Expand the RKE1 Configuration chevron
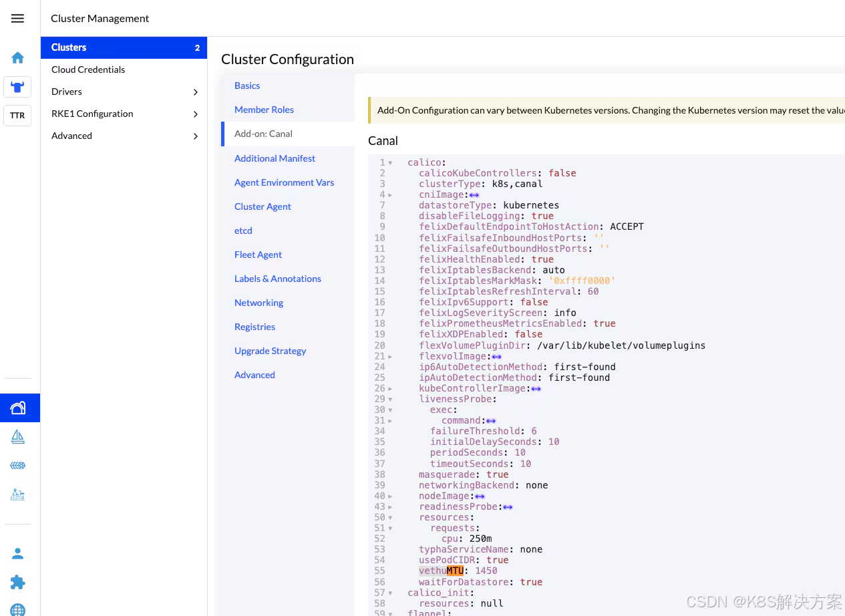This screenshot has height=616, width=845. click(196, 114)
